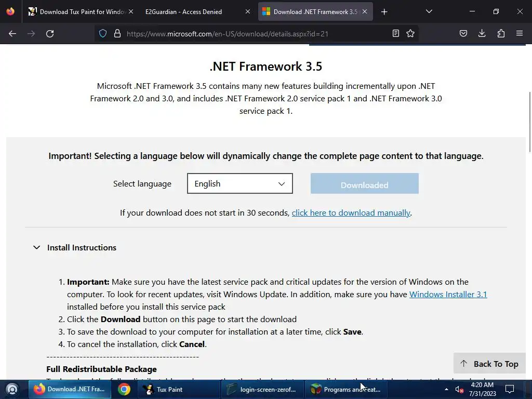532x399 pixels.
Task: Click the .NET Framework 3.5 page heading
Action: tap(265, 66)
